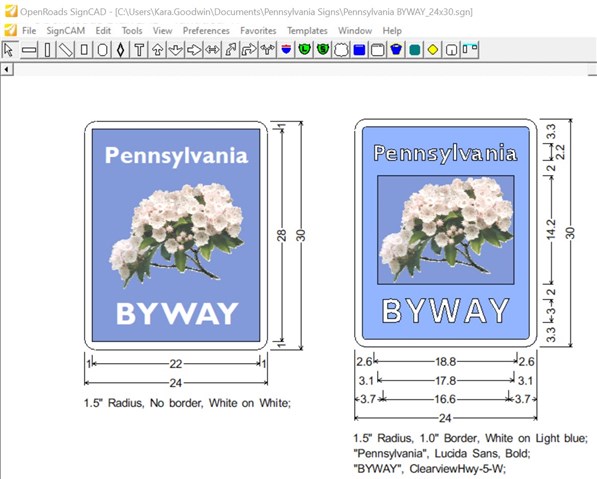Image resolution: width=597 pixels, height=479 pixels.
Task: Open the Templates menu
Action: [307, 30]
